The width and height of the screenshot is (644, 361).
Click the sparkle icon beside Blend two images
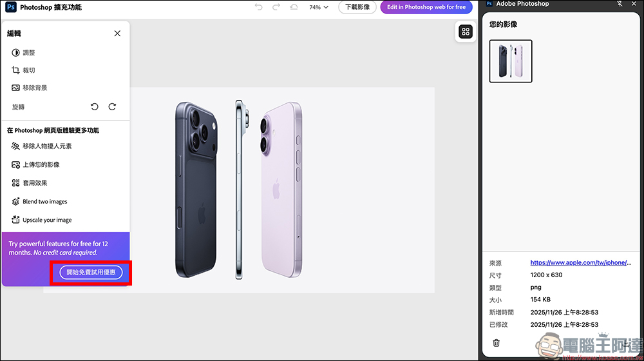15,202
